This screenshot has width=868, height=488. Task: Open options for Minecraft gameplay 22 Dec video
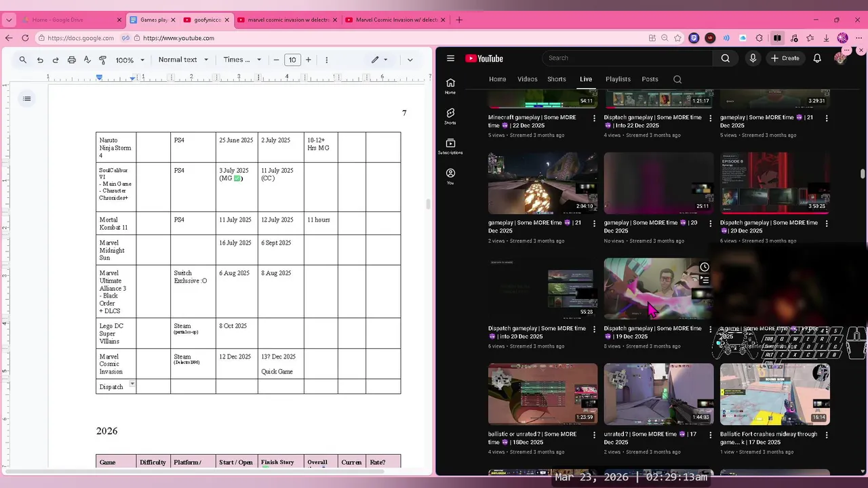tap(595, 118)
